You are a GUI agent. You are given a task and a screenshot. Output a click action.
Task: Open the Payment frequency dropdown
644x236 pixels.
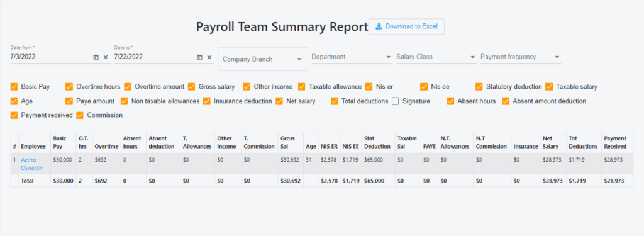pos(521,57)
